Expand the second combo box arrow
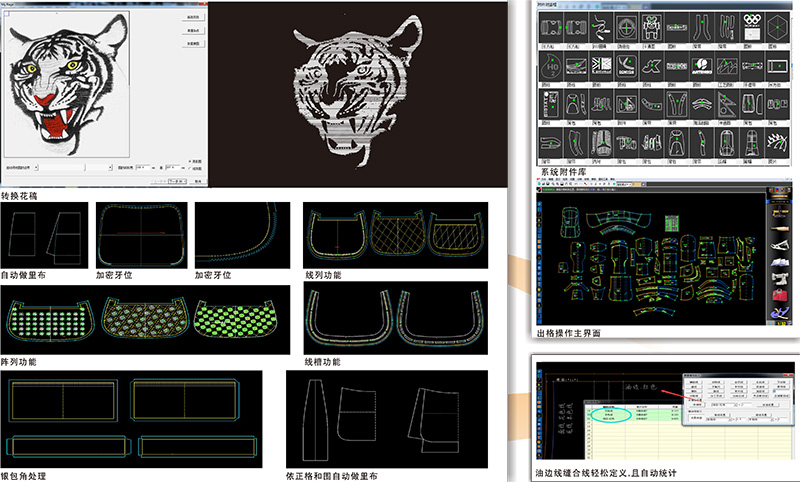The width and height of the screenshot is (800, 482). point(110,166)
